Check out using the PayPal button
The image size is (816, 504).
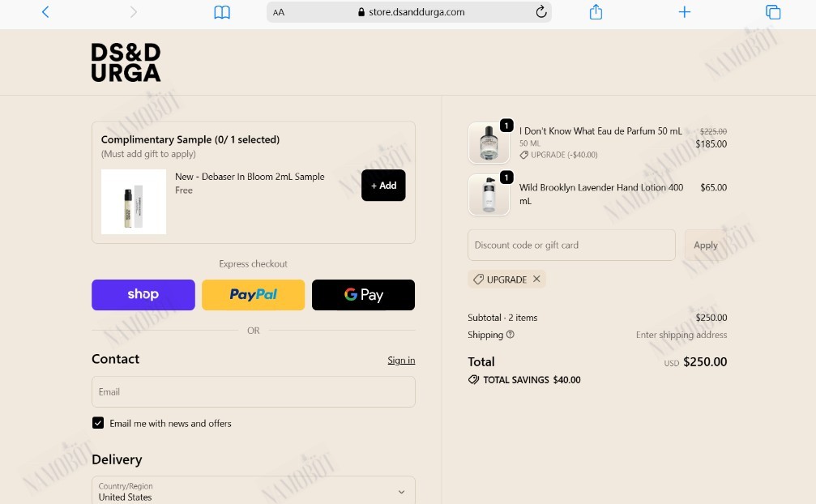coord(254,295)
